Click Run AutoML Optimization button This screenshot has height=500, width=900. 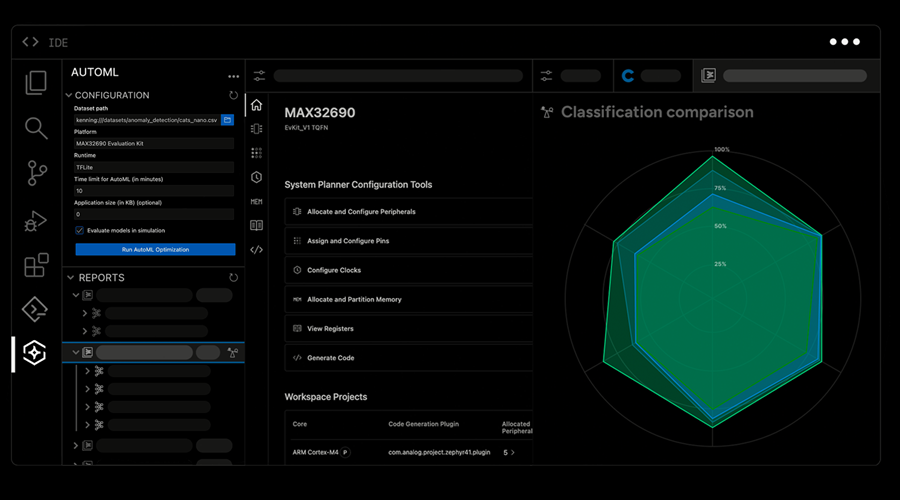(155, 250)
